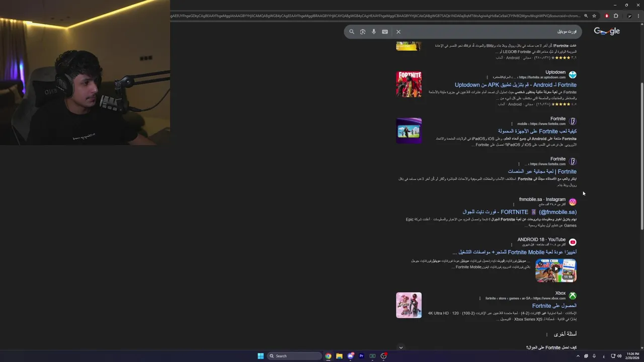Open the circular recording app in the taskbar
The width and height of the screenshot is (644, 362).
tap(383, 356)
